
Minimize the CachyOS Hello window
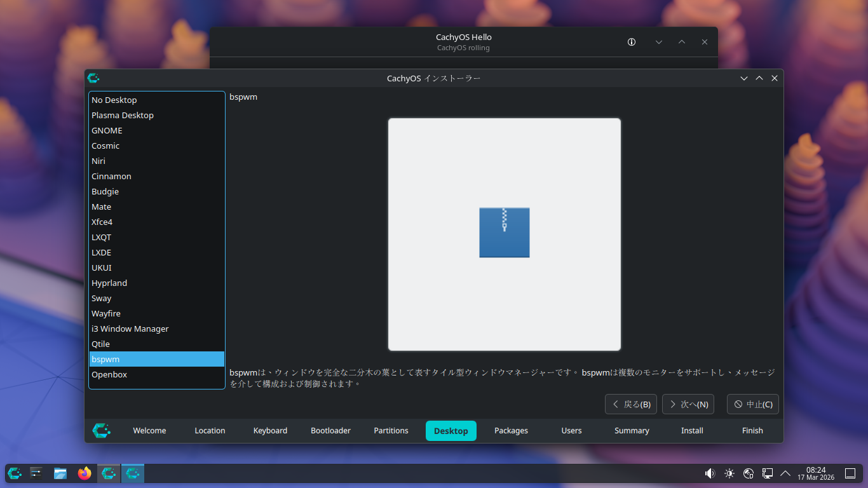point(659,42)
